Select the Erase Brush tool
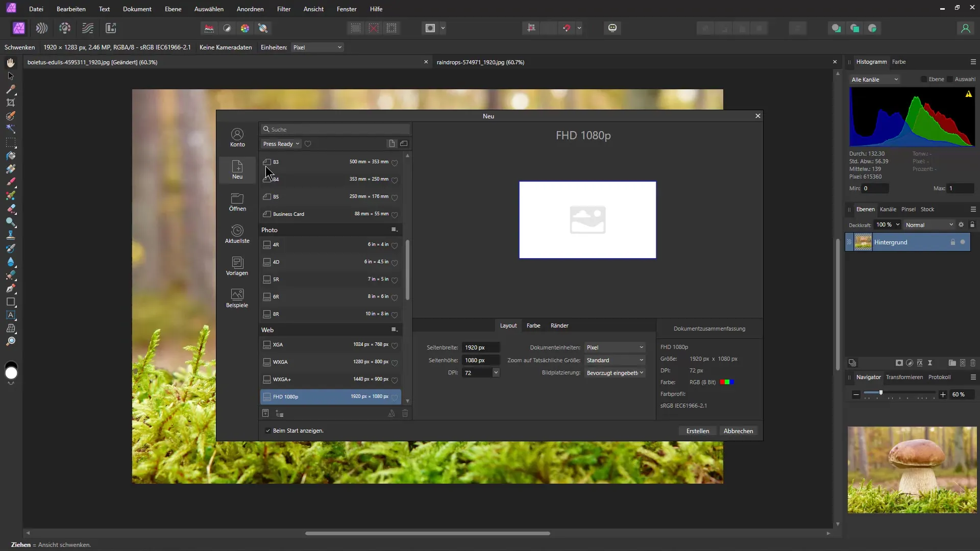980x551 pixels. (x=11, y=209)
